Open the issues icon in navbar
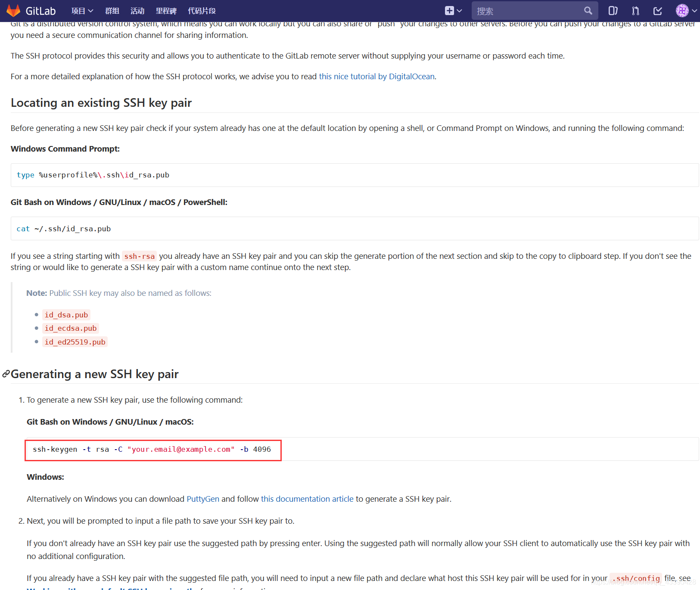The height and width of the screenshot is (590, 700). 613,11
